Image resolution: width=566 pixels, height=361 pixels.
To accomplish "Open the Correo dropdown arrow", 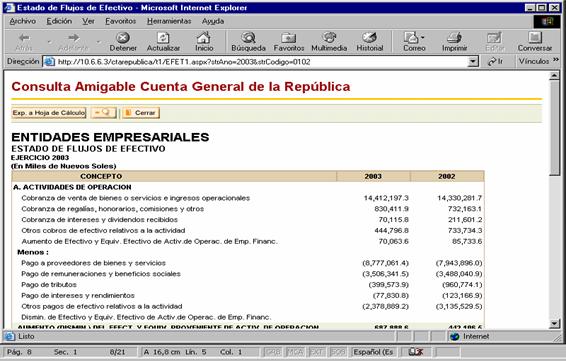I will click(x=423, y=37).
